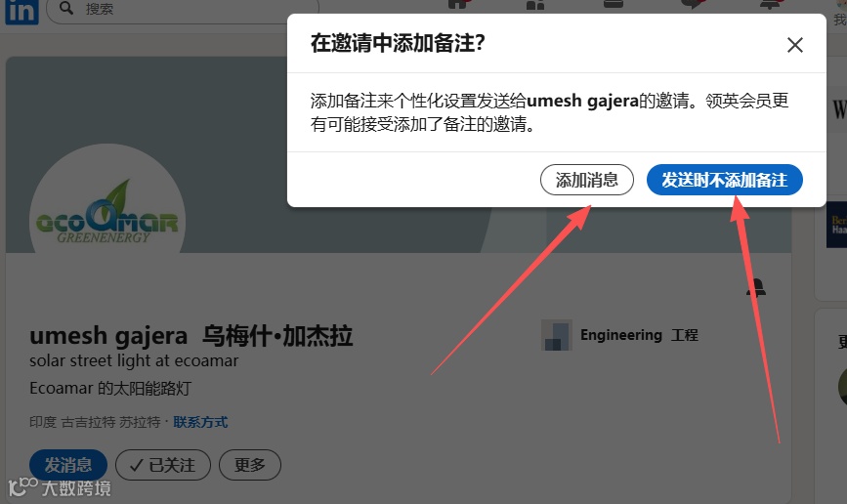
Task: Click the LinkedIn logo
Action: (x=21, y=11)
